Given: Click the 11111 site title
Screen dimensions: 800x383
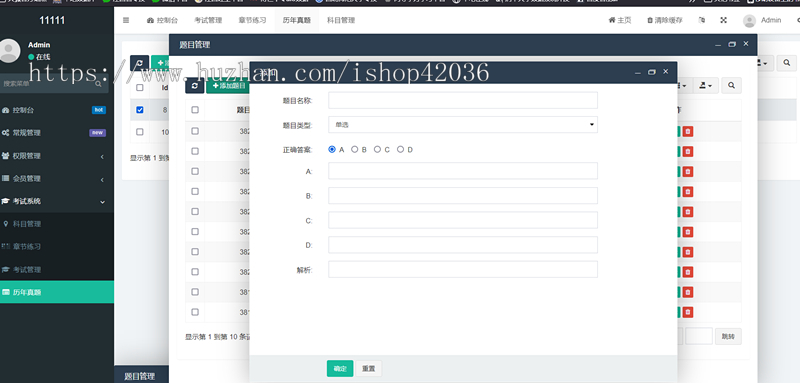Looking at the screenshot, I should [52, 20].
